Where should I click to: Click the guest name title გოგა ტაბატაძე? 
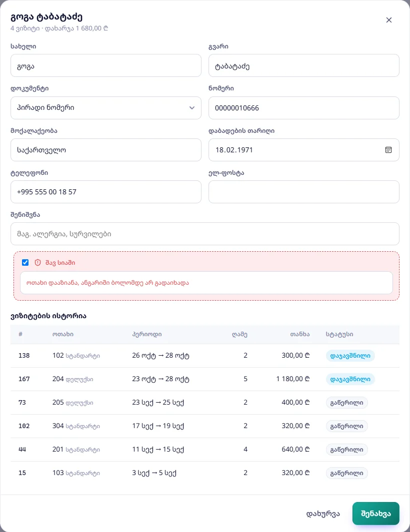coord(46,16)
